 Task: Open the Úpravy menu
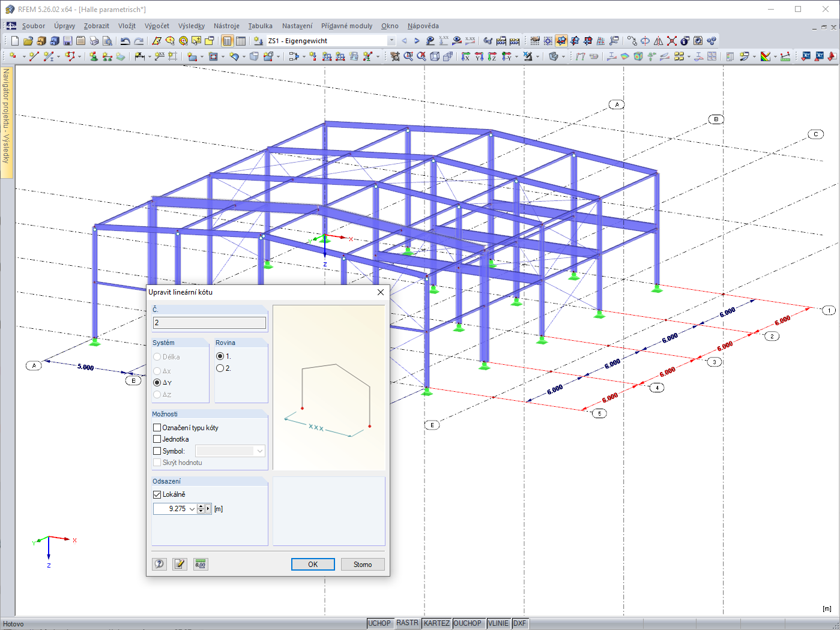point(65,26)
